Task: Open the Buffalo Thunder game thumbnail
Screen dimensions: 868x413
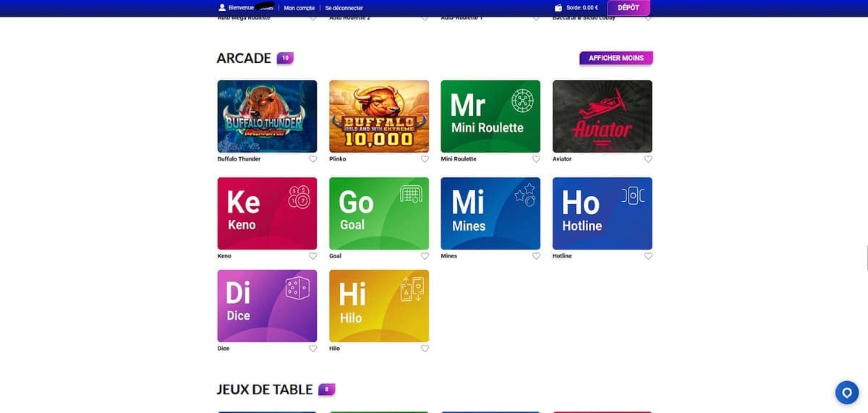Action: 267,116
